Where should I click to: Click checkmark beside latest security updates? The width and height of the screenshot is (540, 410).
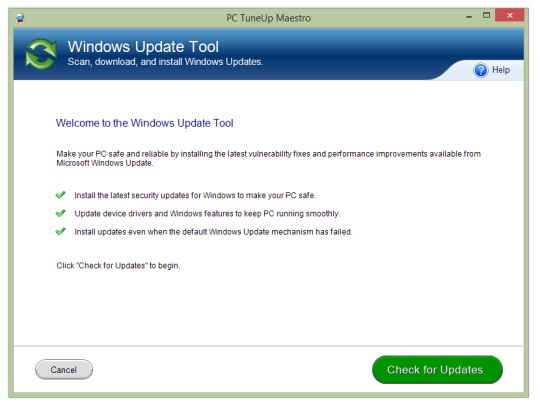[x=61, y=195]
